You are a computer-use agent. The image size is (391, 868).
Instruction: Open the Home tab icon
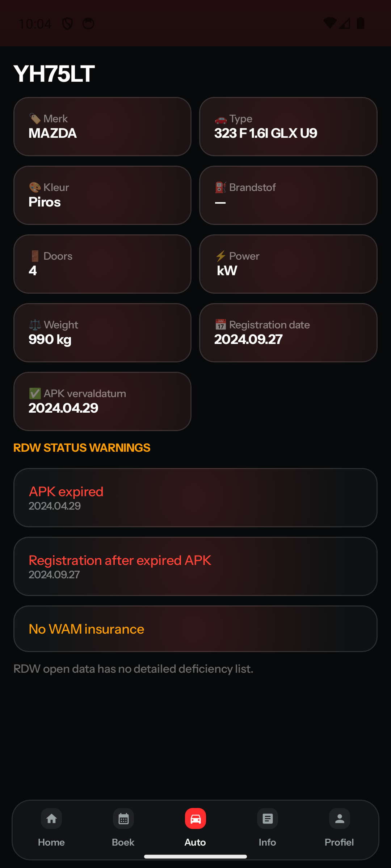pyautogui.click(x=51, y=818)
